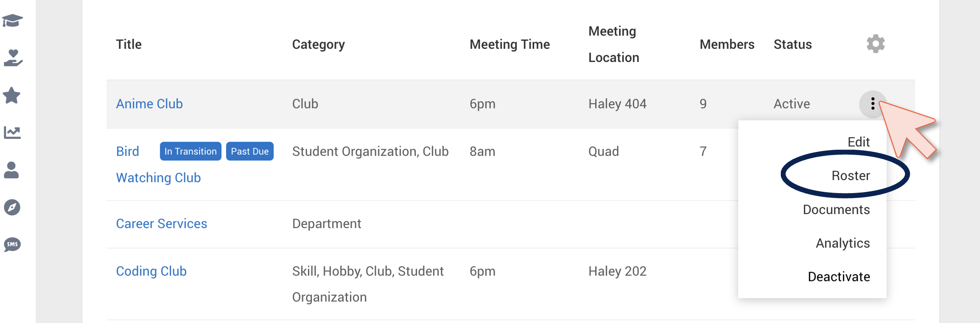
Task: Click the hand holding heart sidebar icon
Action: click(x=13, y=58)
